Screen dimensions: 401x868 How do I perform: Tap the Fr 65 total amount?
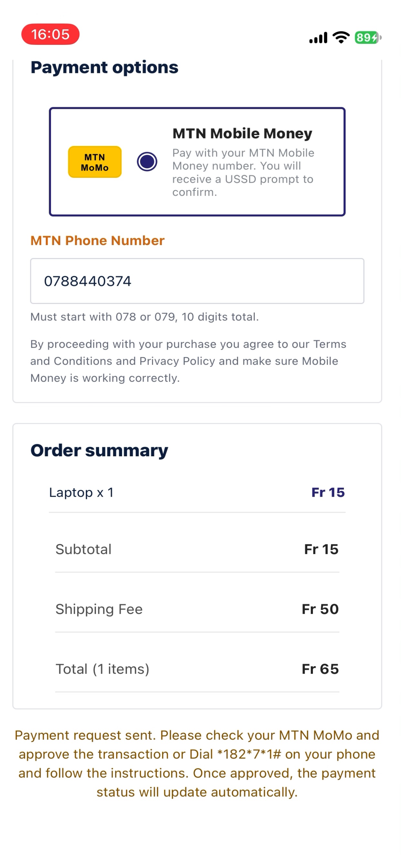click(x=320, y=669)
